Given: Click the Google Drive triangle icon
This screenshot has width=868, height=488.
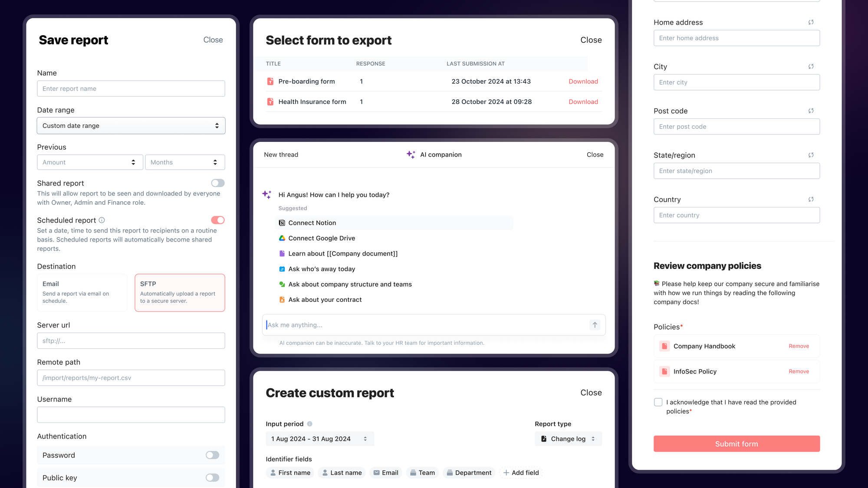Looking at the screenshot, I should [x=282, y=238].
